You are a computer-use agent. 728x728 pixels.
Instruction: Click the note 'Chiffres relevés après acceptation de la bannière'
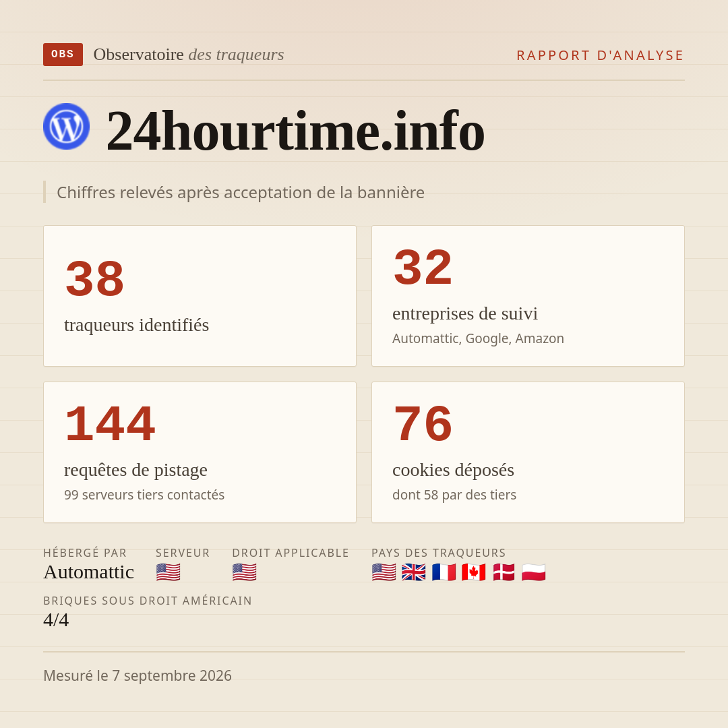(241, 192)
